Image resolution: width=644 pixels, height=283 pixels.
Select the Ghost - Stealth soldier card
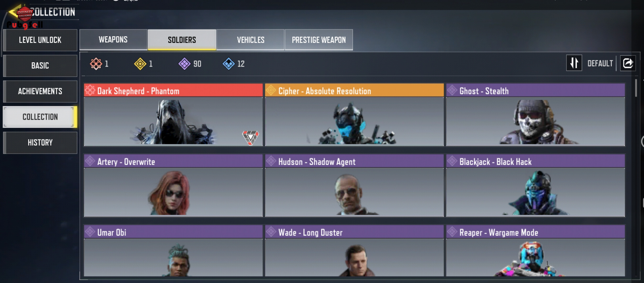point(535,115)
